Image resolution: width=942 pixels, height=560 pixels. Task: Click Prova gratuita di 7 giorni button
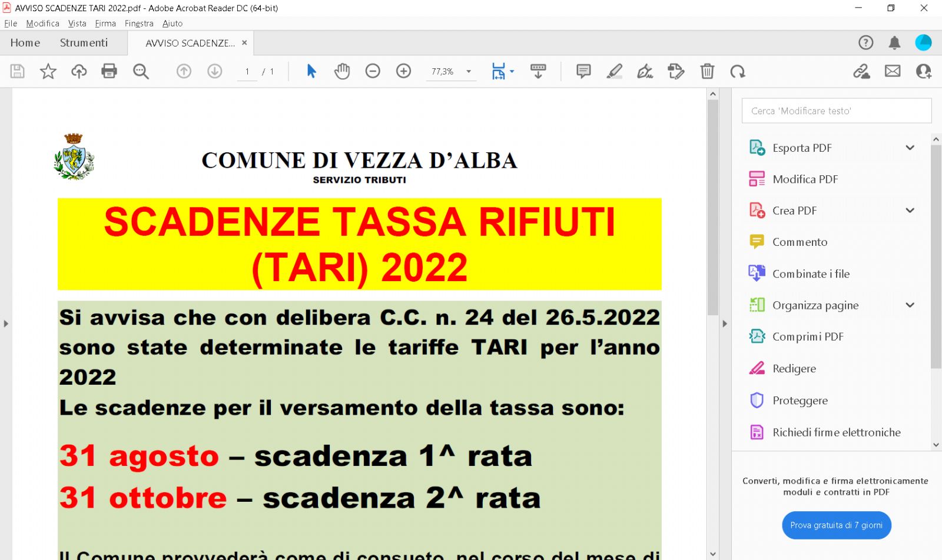836,525
